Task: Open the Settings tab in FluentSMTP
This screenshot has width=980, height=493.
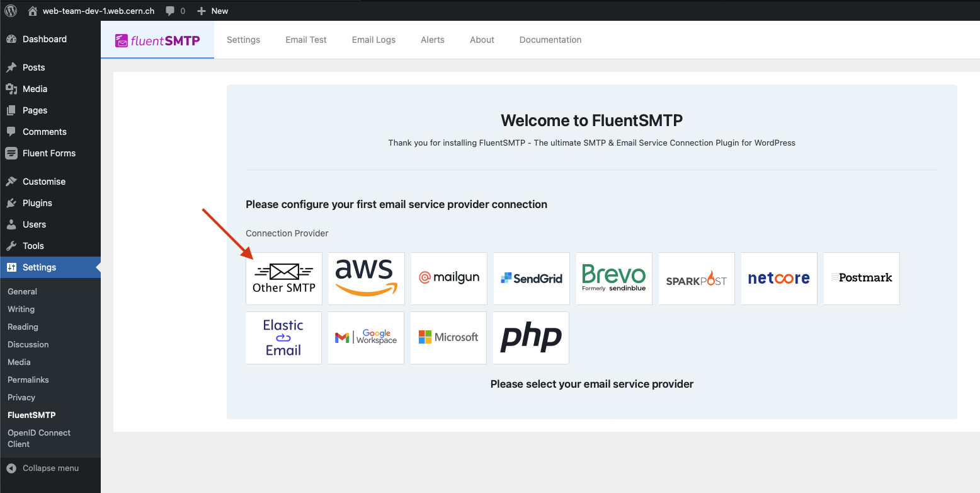Action: pos(243,40)
